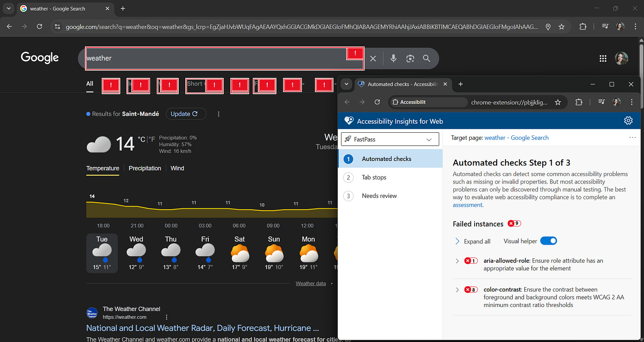Click the Google logo
644x342 pixels.
(40, 58)
